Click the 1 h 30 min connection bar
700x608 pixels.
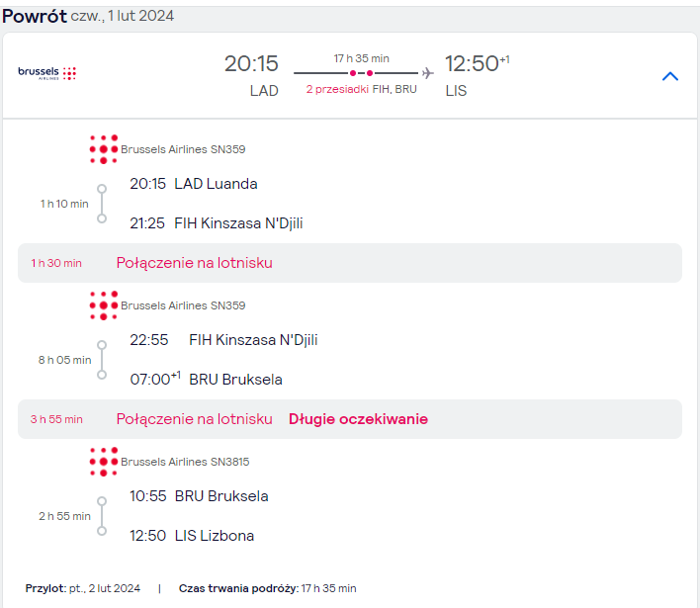(x=350, y=263)
